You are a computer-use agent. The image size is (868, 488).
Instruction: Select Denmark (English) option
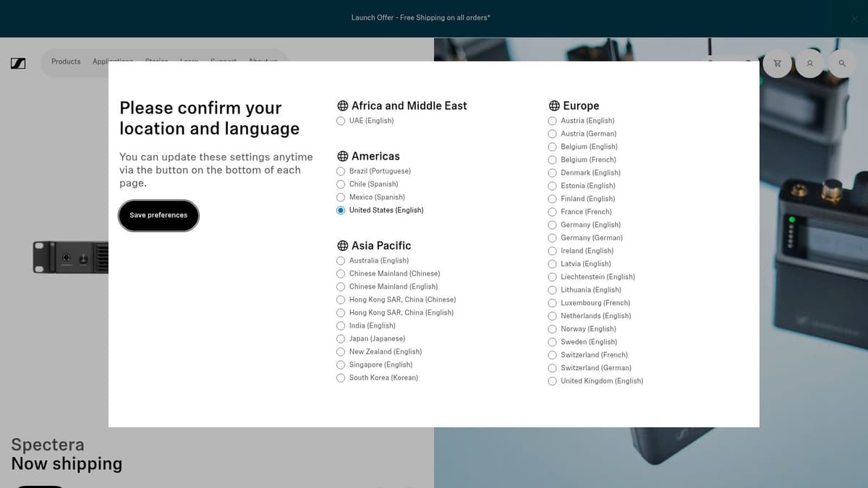(553, 173)
